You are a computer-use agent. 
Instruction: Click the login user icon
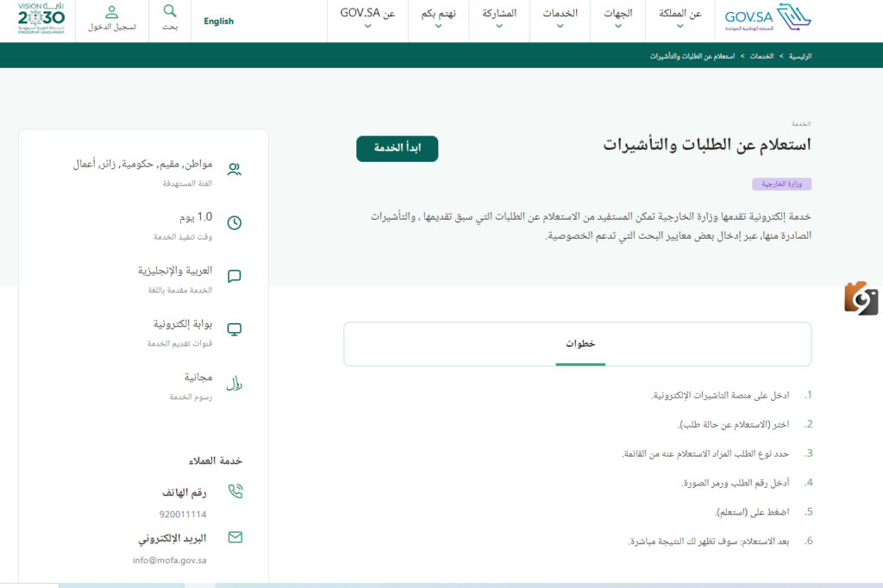111,11
